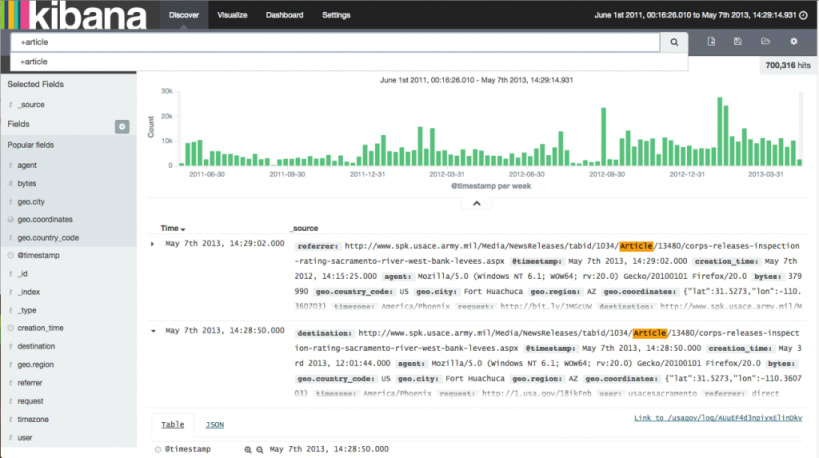This screenshot has width=819, height=458.
Task: Click the Fields gear filter icon
Action: 122,126
